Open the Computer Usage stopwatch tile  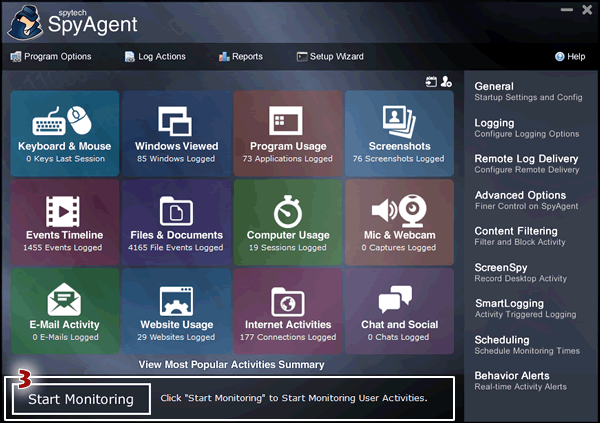coord(288,222)
